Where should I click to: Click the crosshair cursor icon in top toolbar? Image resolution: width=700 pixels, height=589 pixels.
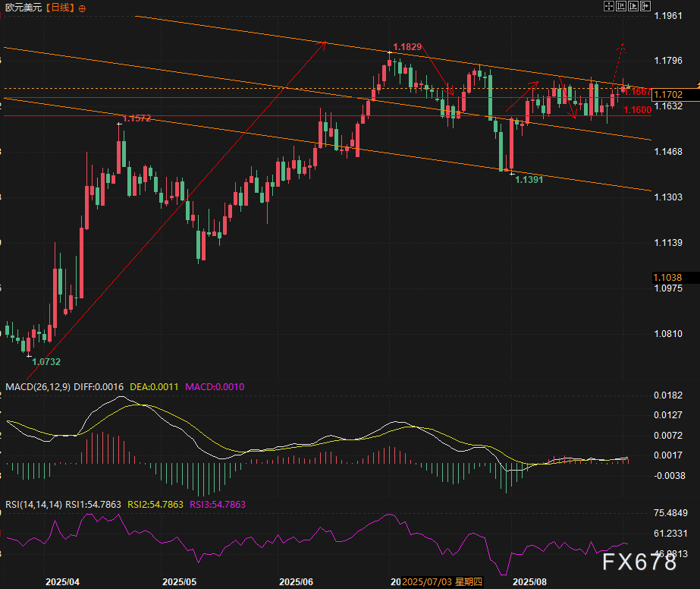608,6
